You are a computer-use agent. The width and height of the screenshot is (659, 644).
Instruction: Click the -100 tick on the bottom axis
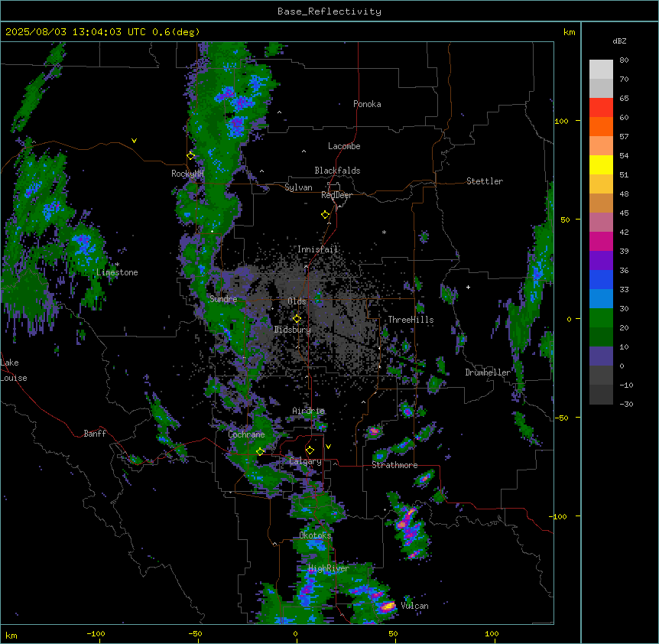pos(96,633)
